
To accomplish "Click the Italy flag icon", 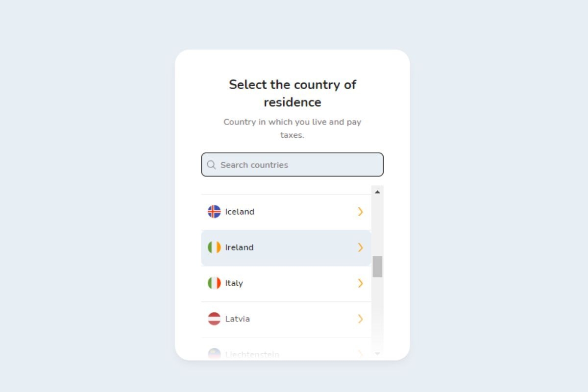I will coord(214,283).
